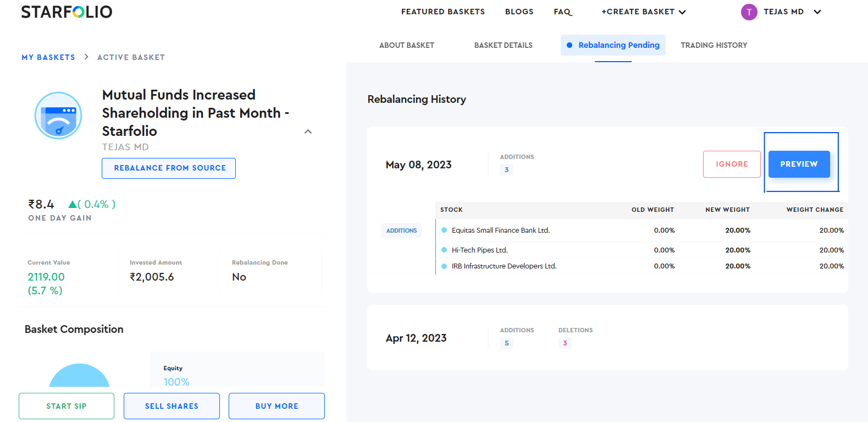Click the ₹8.4 one day gain value
Image resolution: width=868 pixels, height=422 pixels.
pyautogui.click(x=41, y=205)
